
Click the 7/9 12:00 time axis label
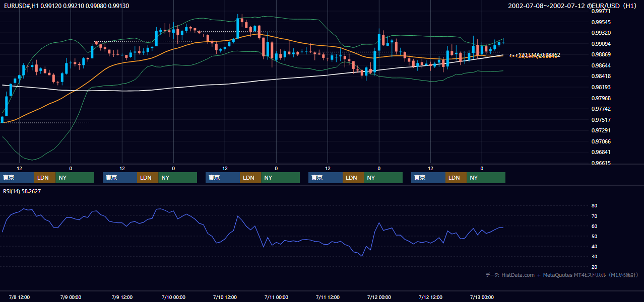tap(122, 297)
